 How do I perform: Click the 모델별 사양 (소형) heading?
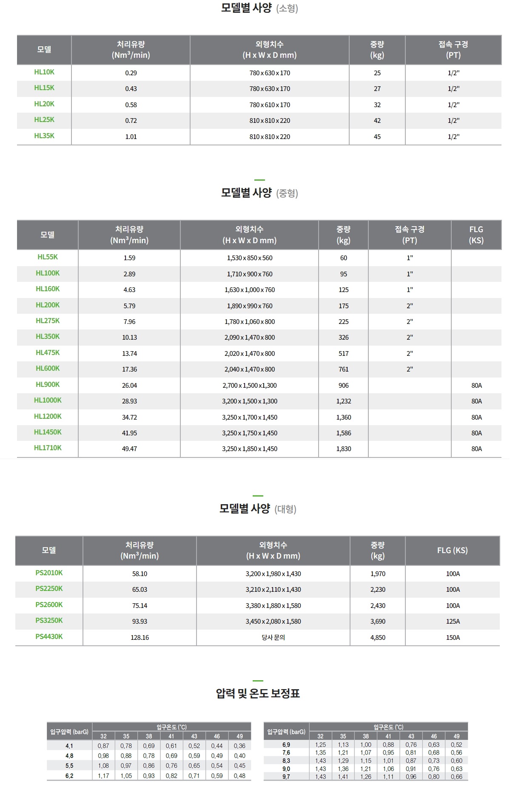pyautogui.click(x=259, y=8)
